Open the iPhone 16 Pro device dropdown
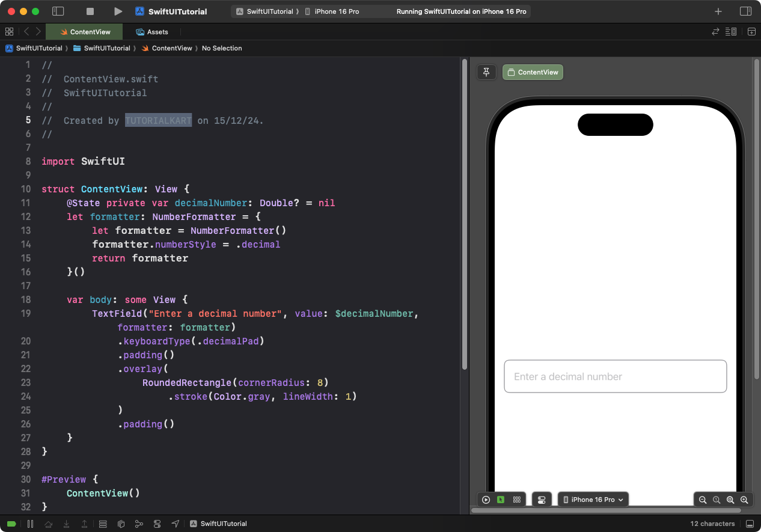The image size is (761, 532). (x=593, y=499)
